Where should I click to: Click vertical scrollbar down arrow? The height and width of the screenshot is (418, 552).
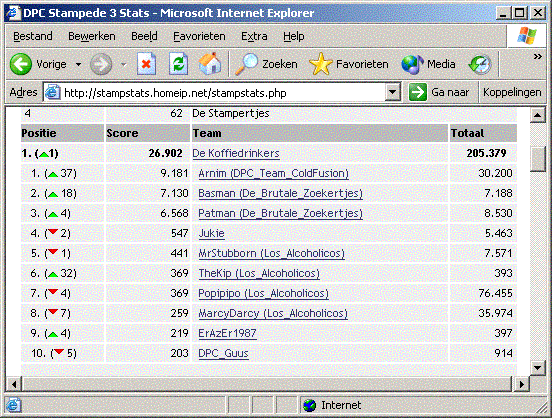click(x=538, y=368)
